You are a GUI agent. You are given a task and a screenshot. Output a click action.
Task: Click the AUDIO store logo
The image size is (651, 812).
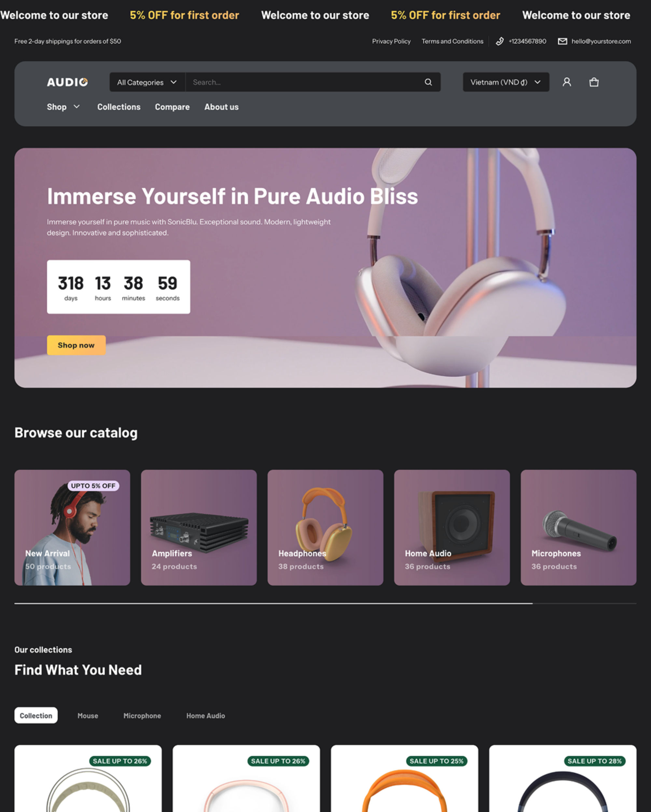tap(67, 82)
